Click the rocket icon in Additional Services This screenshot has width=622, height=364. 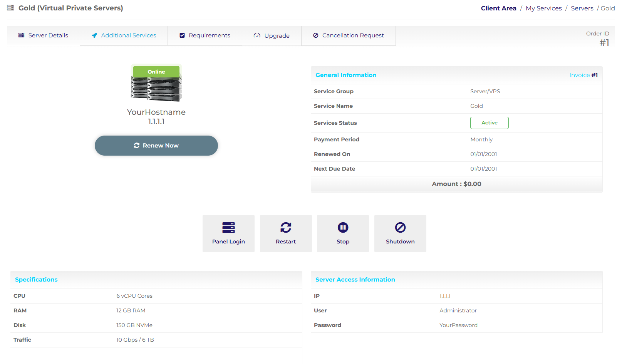(94, 35)
